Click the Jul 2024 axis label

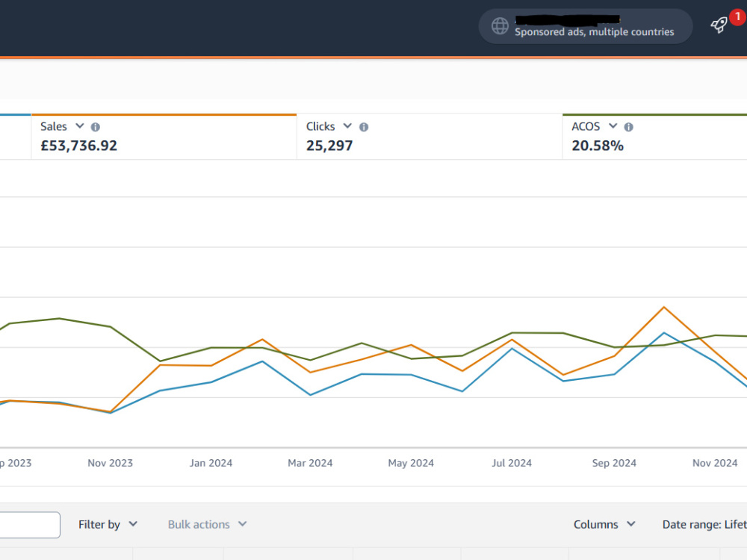pyautogui.click(x=512, y=463)
